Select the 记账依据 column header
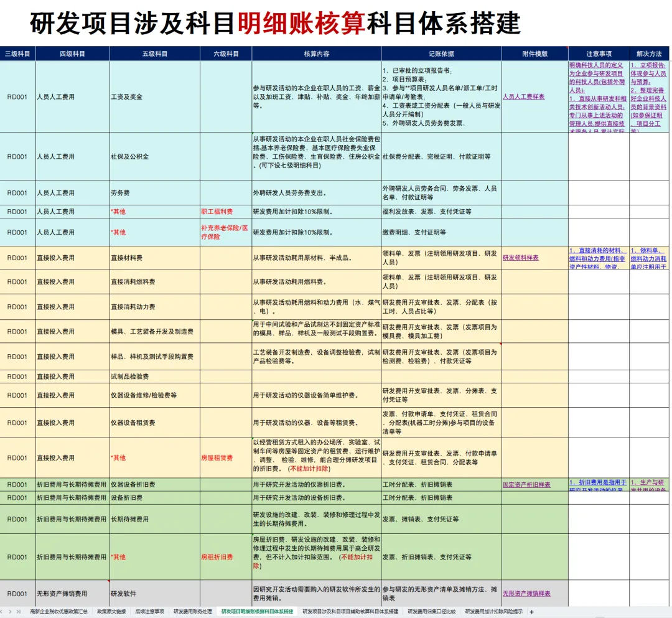The width and height of the screenshot is (672, 618). [x=441, y=54]
